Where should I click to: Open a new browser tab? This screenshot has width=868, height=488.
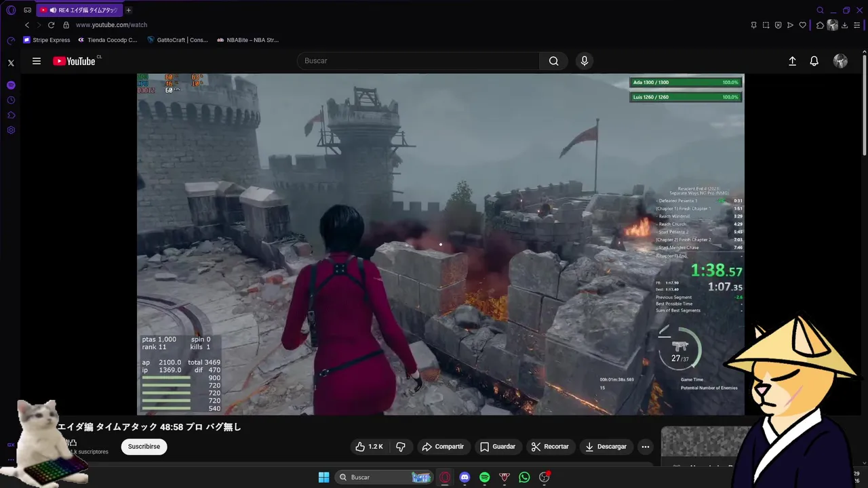click(x=128, y=10)
